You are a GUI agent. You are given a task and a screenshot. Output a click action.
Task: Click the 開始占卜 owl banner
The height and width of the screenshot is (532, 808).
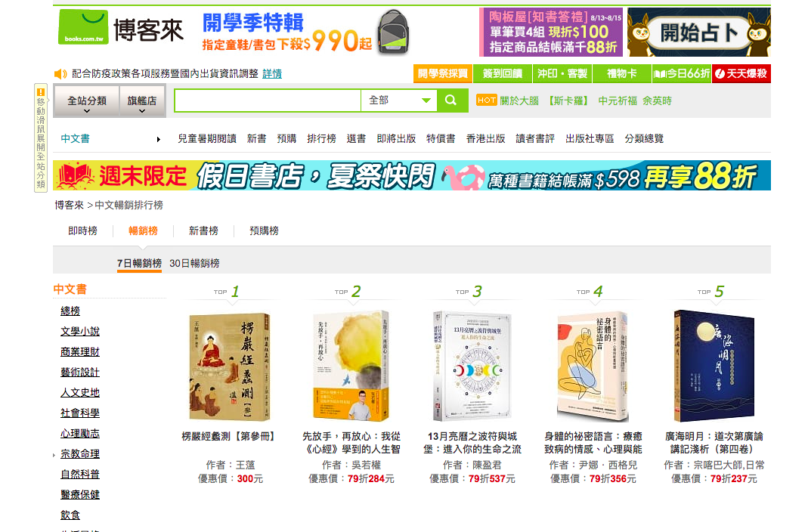click(698, 32)
